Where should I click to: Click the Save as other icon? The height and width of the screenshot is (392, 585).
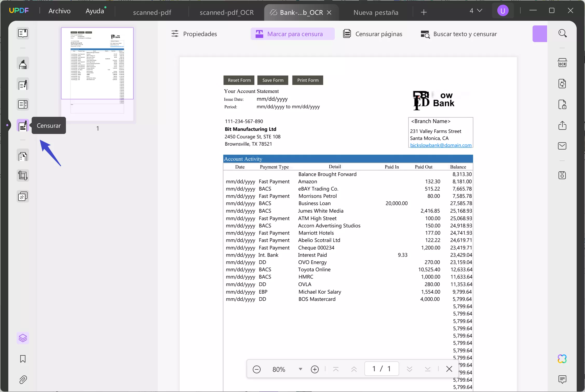click(x=562, y=175)
